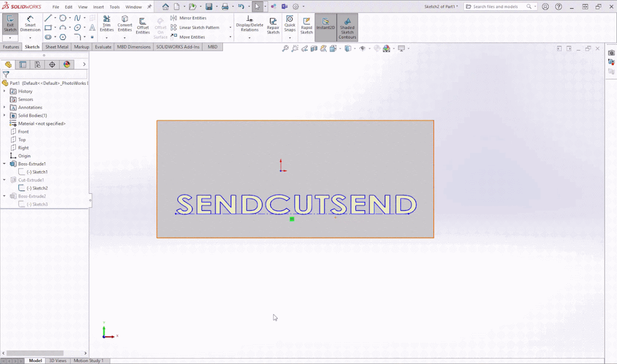Switch to the Sheet Metal tab

tap(57, 47)
